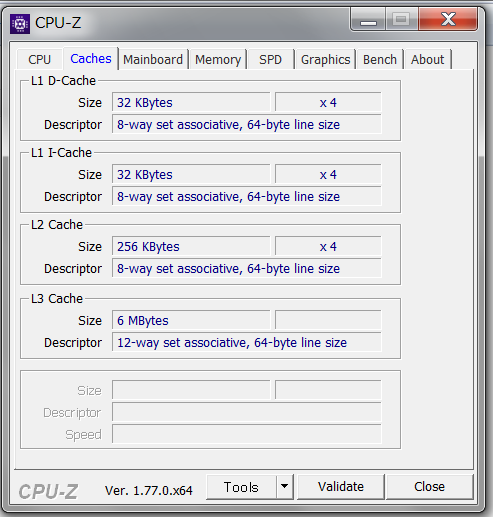This screenshot has height=517, width=493.
Task: Open the About tab
Action: 428,60
